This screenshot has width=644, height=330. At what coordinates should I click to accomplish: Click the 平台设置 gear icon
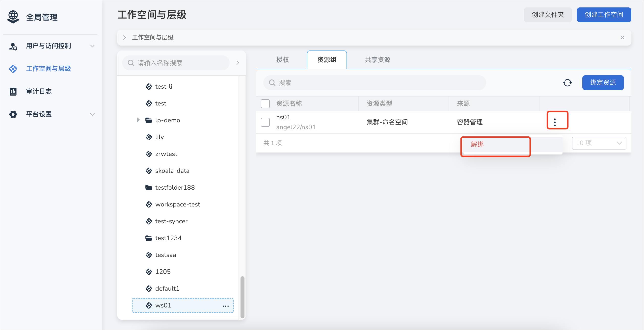pos(13,114)
